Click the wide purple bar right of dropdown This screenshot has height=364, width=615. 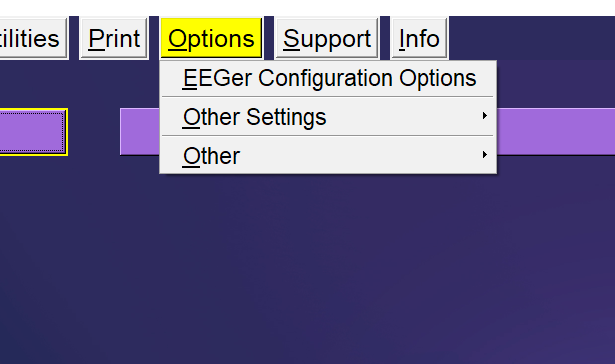pyautogui.click(x=556, y=131)
